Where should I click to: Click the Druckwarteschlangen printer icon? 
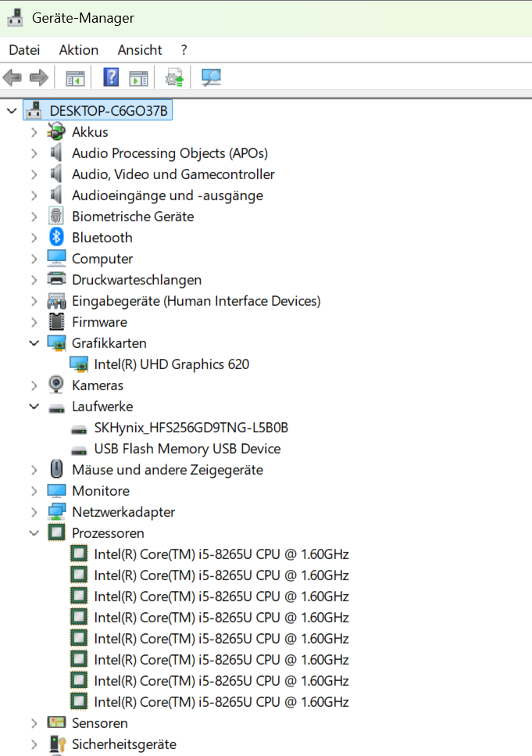56,278
